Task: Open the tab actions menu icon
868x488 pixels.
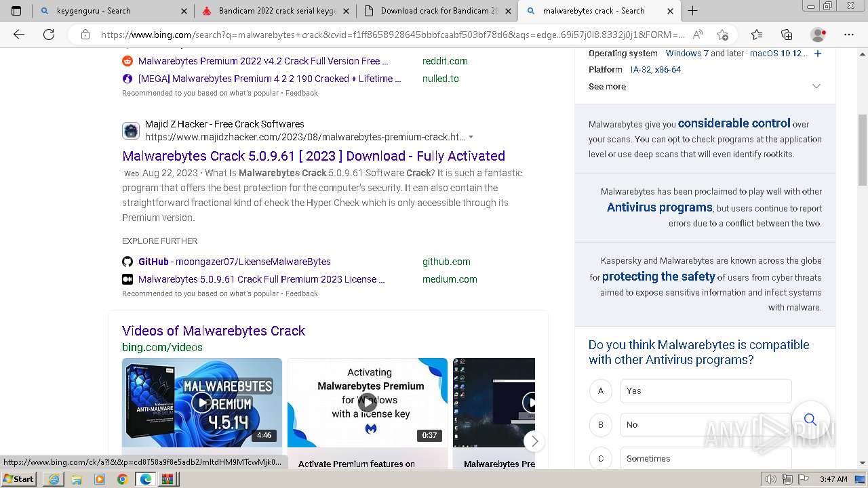Action: point(16,11)
